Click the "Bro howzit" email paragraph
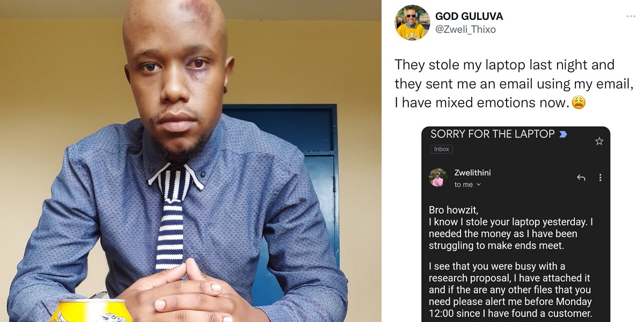The height and width of the screenshot is (322, 644). 511,228
